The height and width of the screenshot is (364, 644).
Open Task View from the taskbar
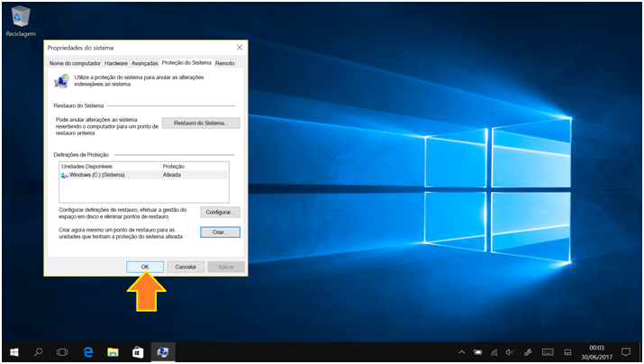pyautogui.click(x=63, y=351)
